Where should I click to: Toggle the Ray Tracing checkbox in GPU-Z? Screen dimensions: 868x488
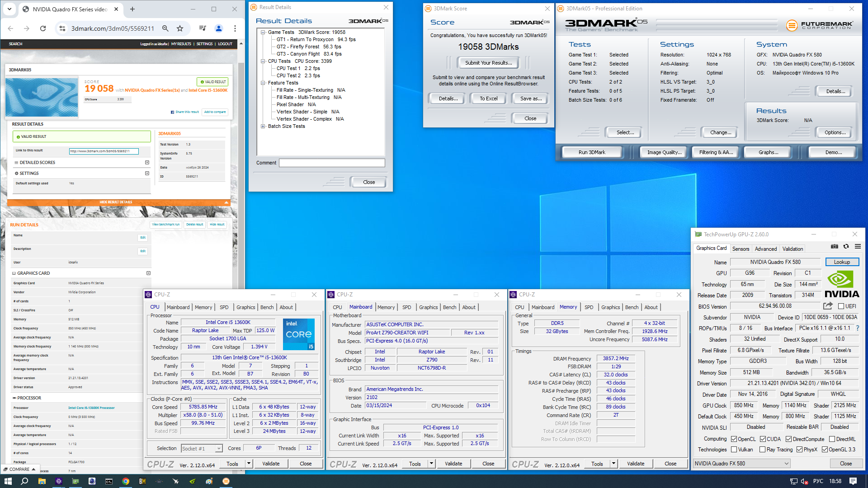coord(762,449)
